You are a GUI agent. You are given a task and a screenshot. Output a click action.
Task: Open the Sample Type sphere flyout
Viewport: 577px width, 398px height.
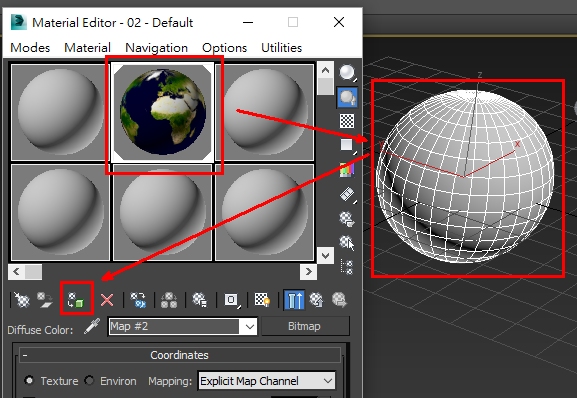pos(347,73)
